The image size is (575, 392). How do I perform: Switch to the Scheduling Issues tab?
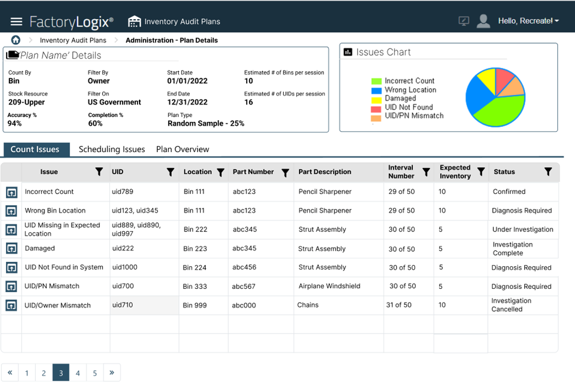(111, 149)
